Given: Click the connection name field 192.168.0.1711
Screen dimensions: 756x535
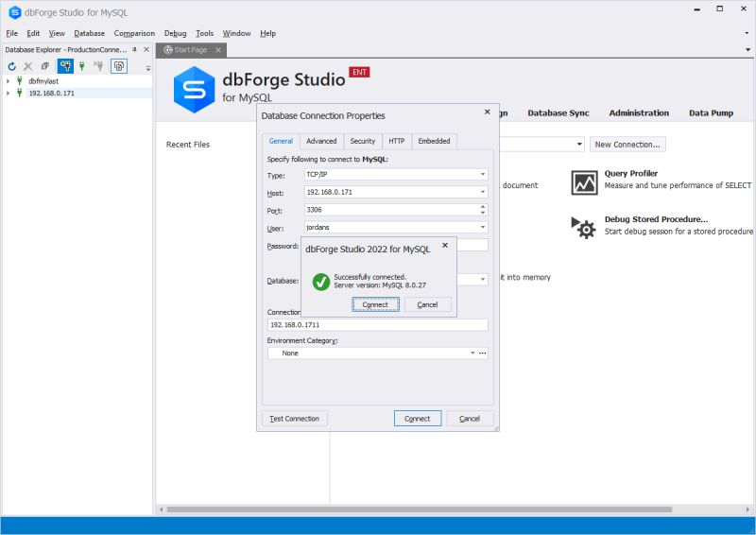Looking at the screenshot, I should click(377, 324).
